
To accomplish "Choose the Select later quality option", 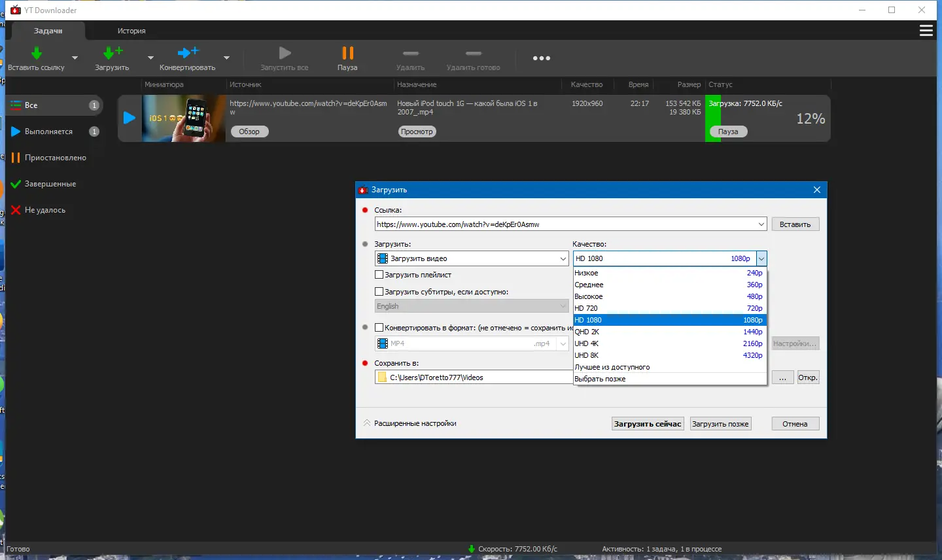I will (670, 379).
